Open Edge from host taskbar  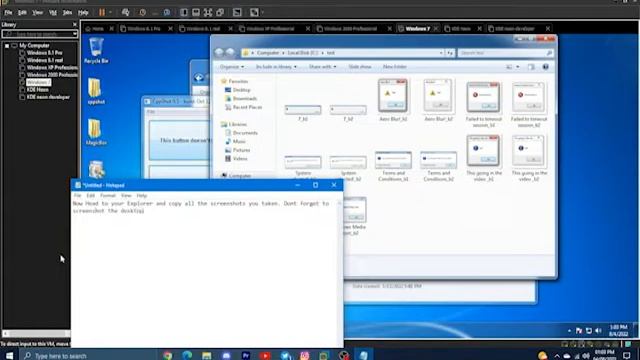click(x=187, y=356)
